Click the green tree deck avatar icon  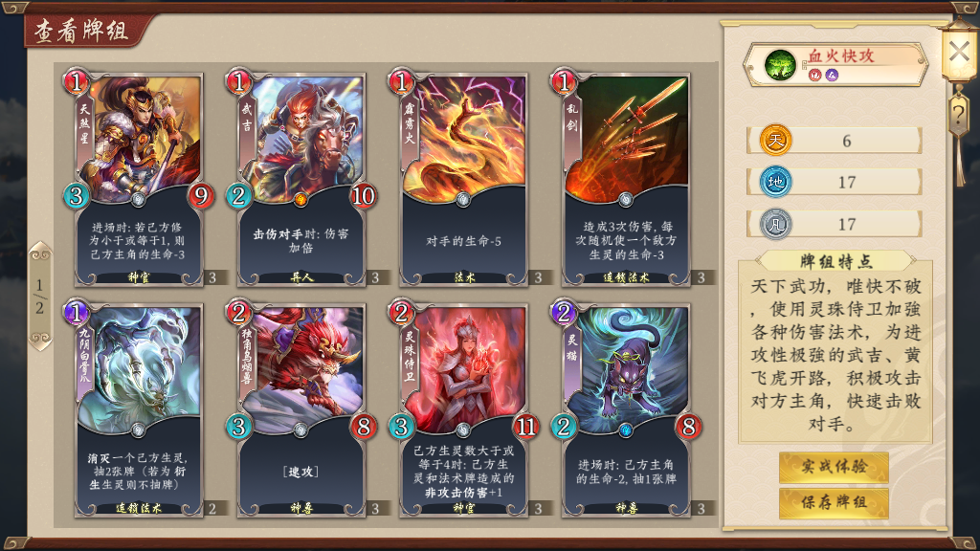[x=780, y=64]
